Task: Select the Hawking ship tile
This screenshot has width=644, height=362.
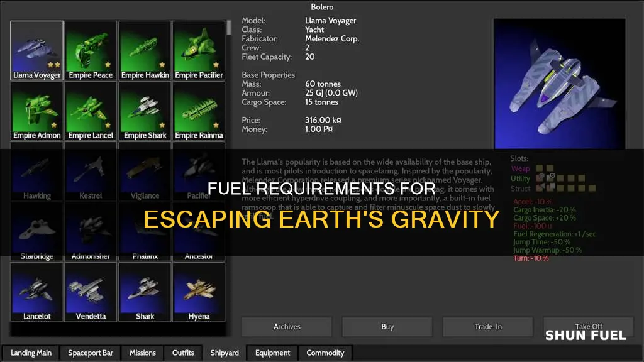Action: tap(37, 171)
